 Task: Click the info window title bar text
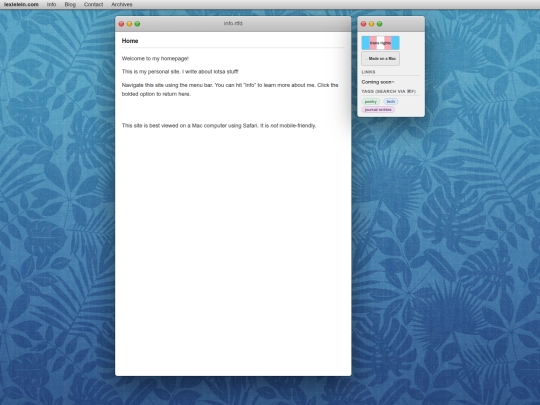click(233, 23)
